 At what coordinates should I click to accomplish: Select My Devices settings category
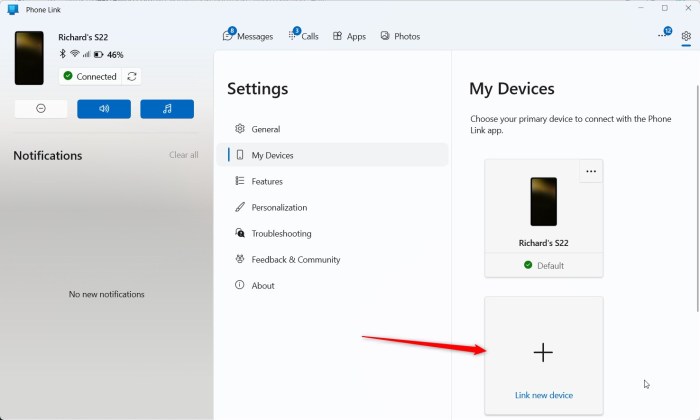point(333,155)
